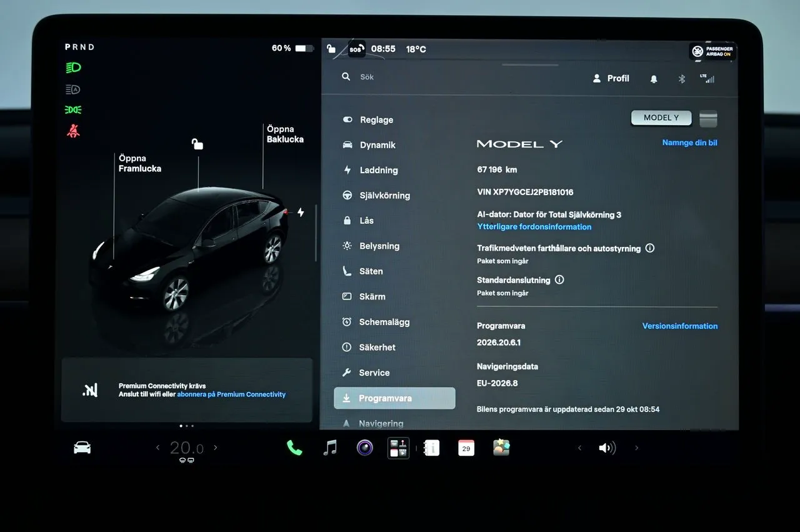Tap the Bluetooth icon
The height and width of the screenshot is (532, 800).
pyautogui.click(x=682, y=79)
